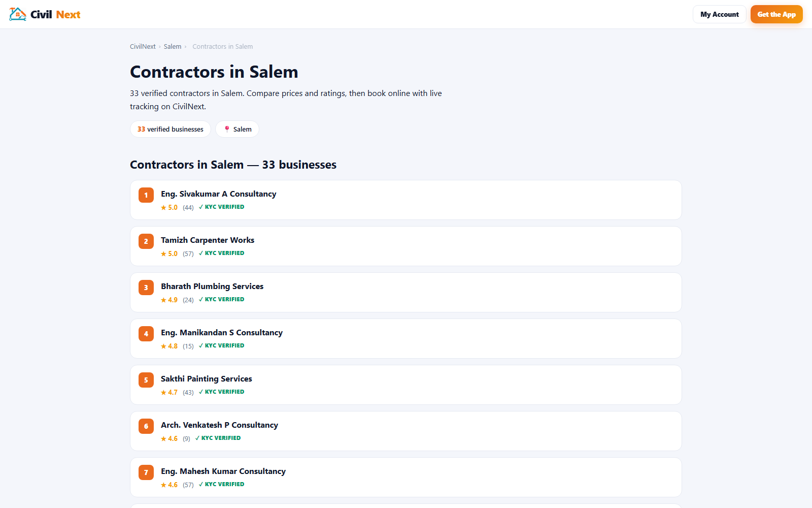Viewport: 812px width, 508px height.
Task: Click KYC Verified badge for Arch. Venkatesh
Action: click(x=218, y=438)
